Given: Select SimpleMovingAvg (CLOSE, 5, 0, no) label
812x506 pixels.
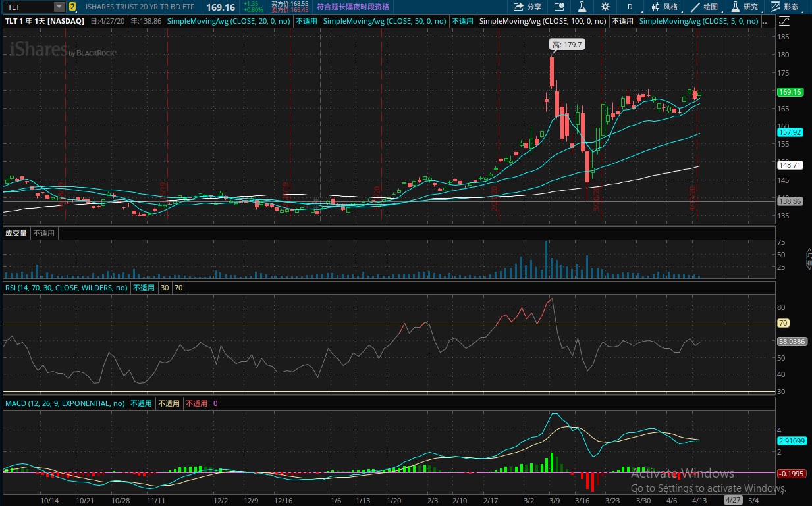Looking at the screenshot, I should pyautogui.click(x=699, y=21).
